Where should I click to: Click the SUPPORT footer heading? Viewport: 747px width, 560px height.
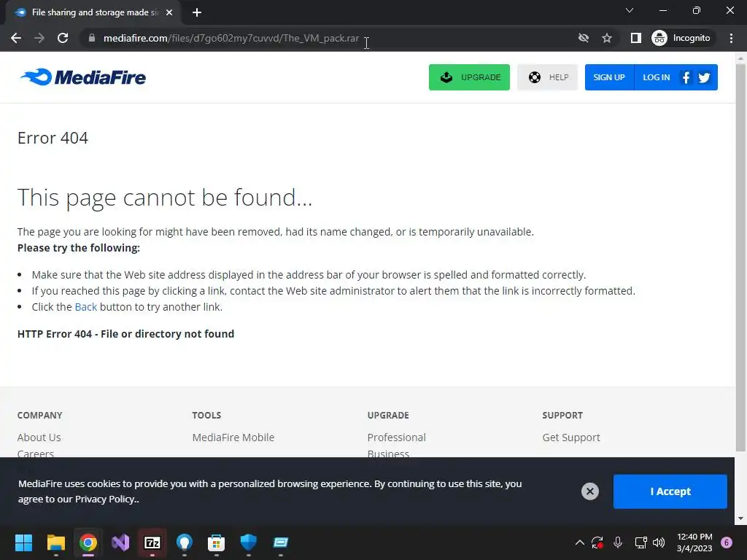tap(562, 415)
